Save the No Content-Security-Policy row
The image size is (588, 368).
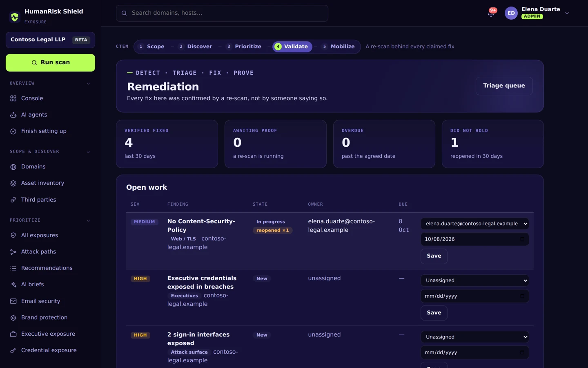tap(434, 256)
